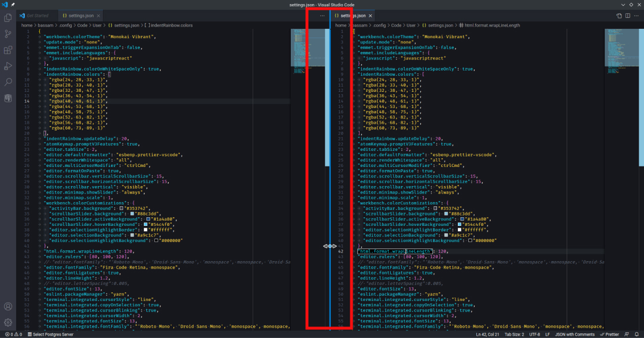Open the Accounts menu icon
644x338 pixels.
pos(8,306)
